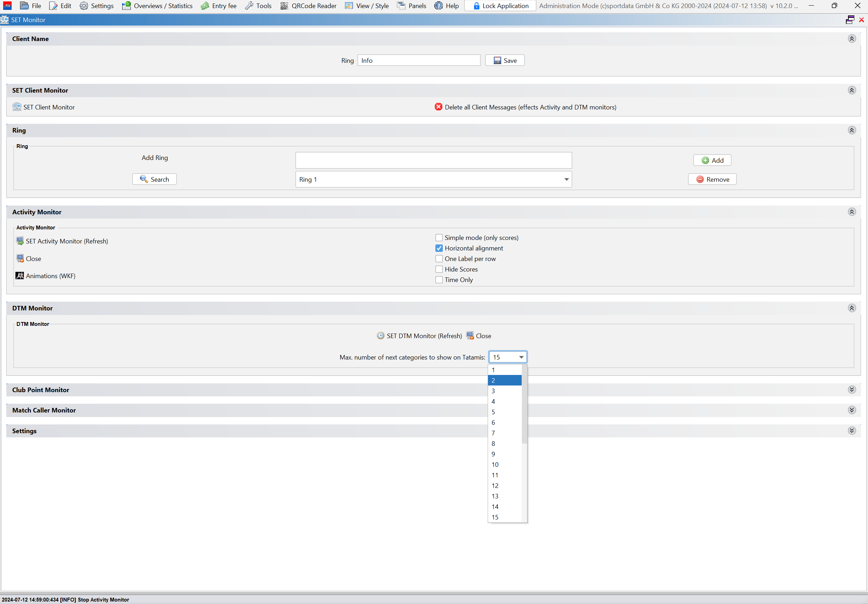Collapse the DTM Monitor section
Viewport: 868px width, 604px height.
852,308
